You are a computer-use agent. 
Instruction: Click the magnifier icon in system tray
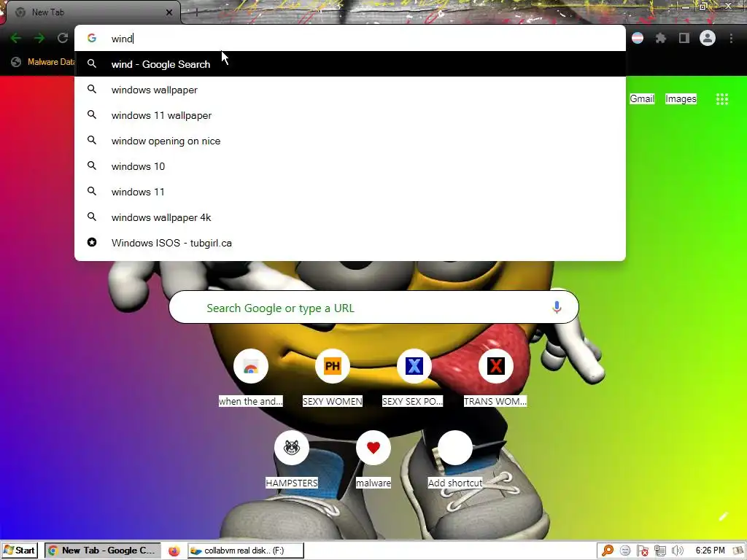click(x=608, y=551)
